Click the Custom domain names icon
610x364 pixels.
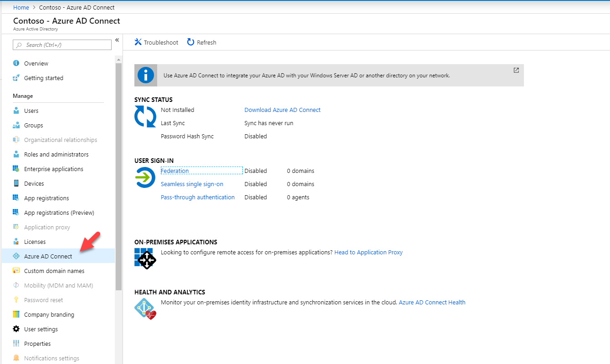click(x=16, y=271)
